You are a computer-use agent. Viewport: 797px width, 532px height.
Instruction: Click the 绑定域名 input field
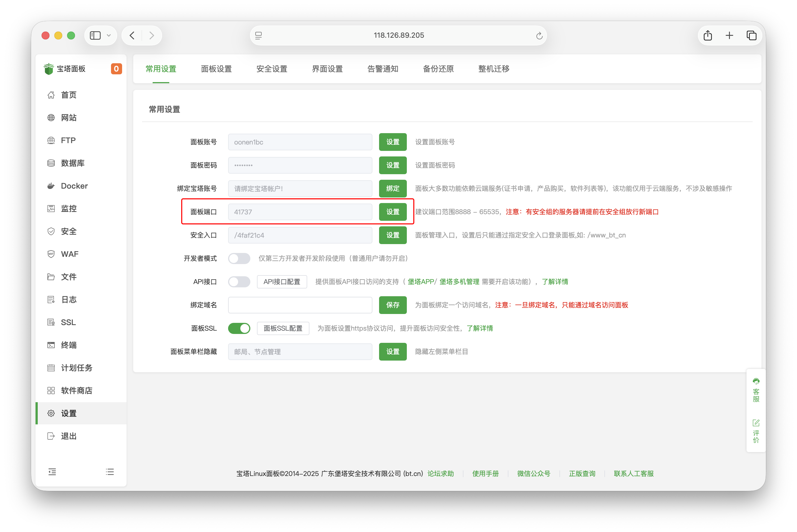(300, 305)
